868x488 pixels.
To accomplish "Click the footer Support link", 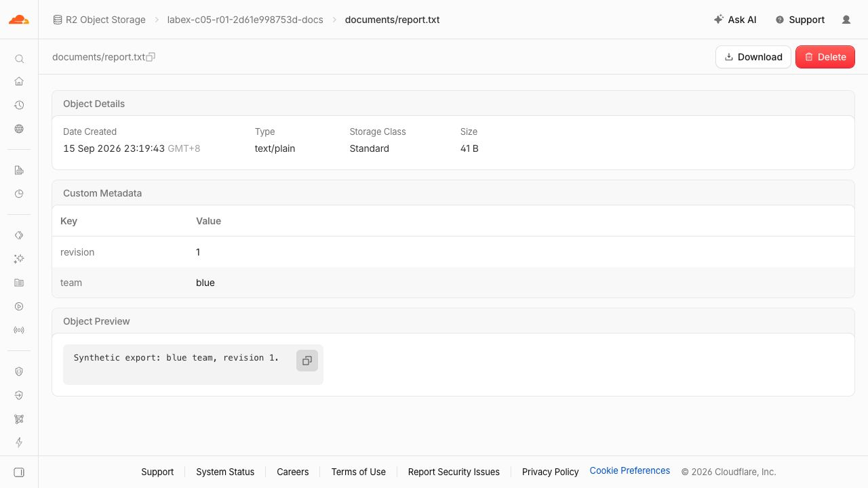I will [x=157, y=472].
